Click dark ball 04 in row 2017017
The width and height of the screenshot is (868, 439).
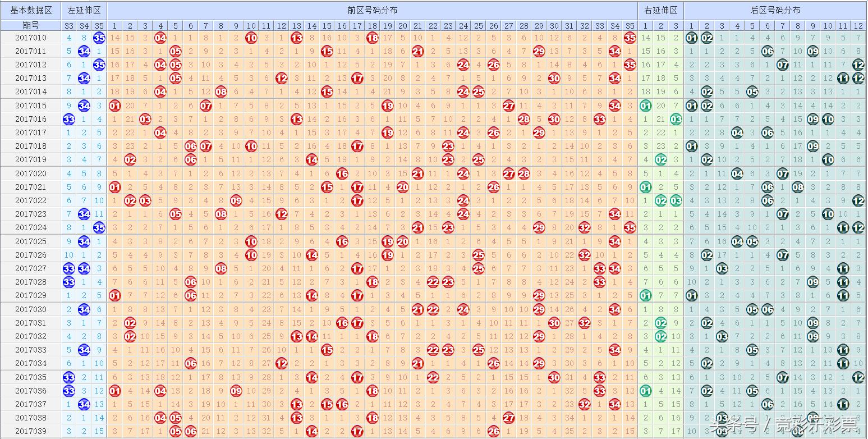[x=737, y=132]
